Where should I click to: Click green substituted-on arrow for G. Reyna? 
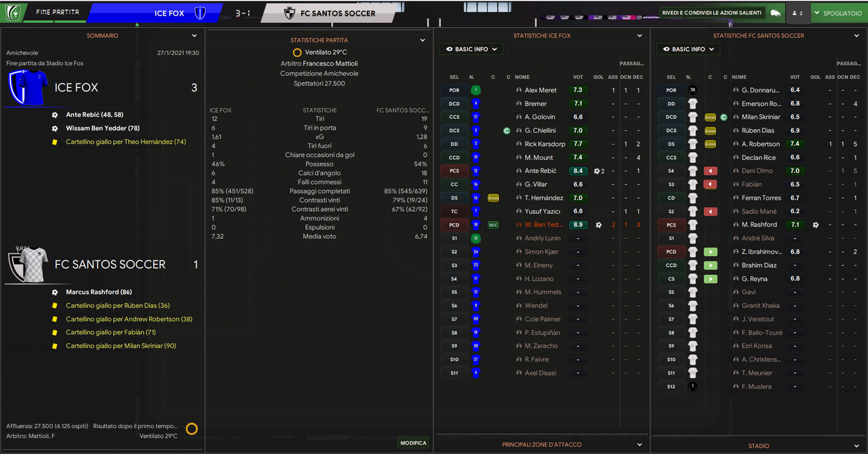[710, 279]
